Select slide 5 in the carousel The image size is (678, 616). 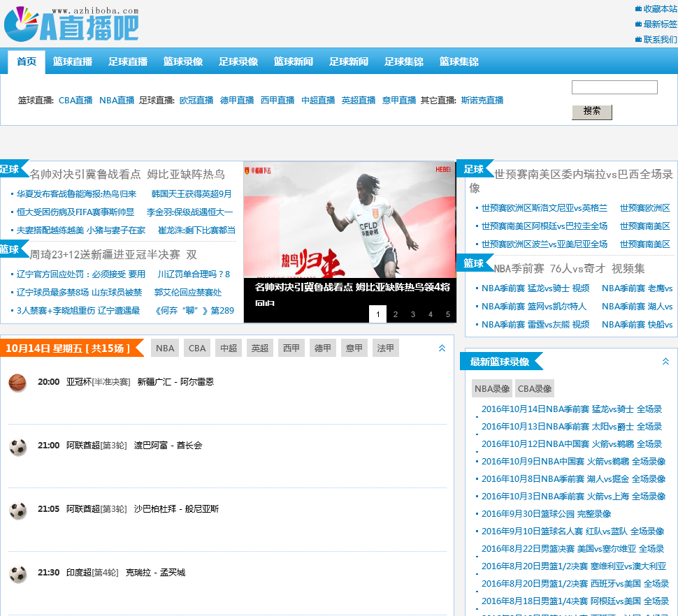coord(448,314)
